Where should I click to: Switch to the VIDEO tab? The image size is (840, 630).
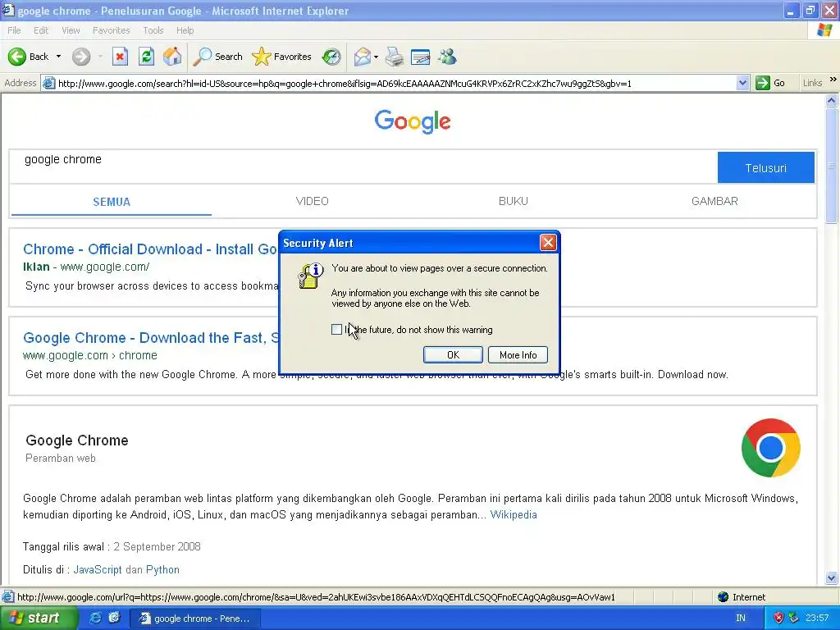click(x=313, y=202)
